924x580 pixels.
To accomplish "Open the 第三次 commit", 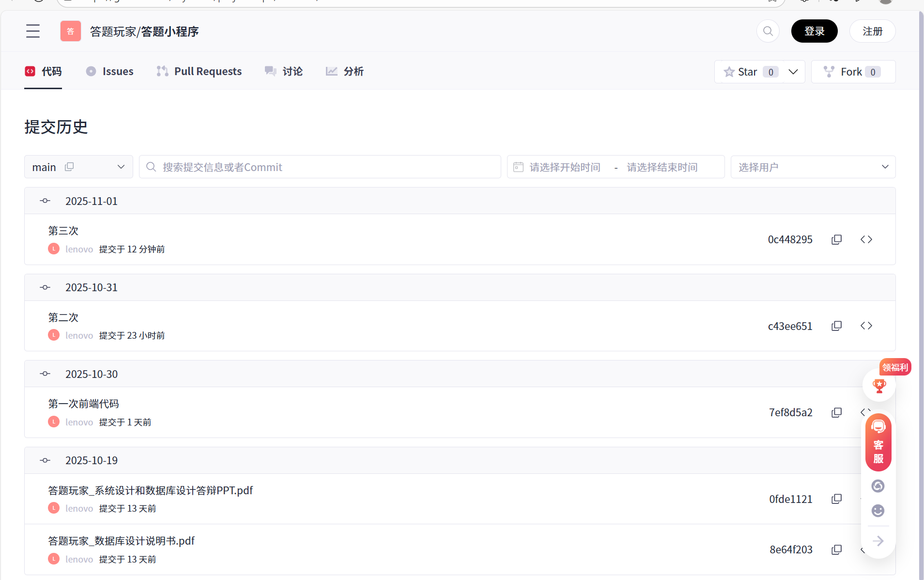I will pos(63,231).
